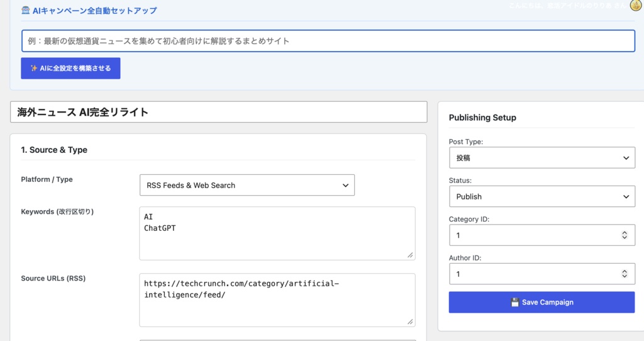644x341 pixels.
Task: Open the Platform / Type dropdown
Action: 247,186
